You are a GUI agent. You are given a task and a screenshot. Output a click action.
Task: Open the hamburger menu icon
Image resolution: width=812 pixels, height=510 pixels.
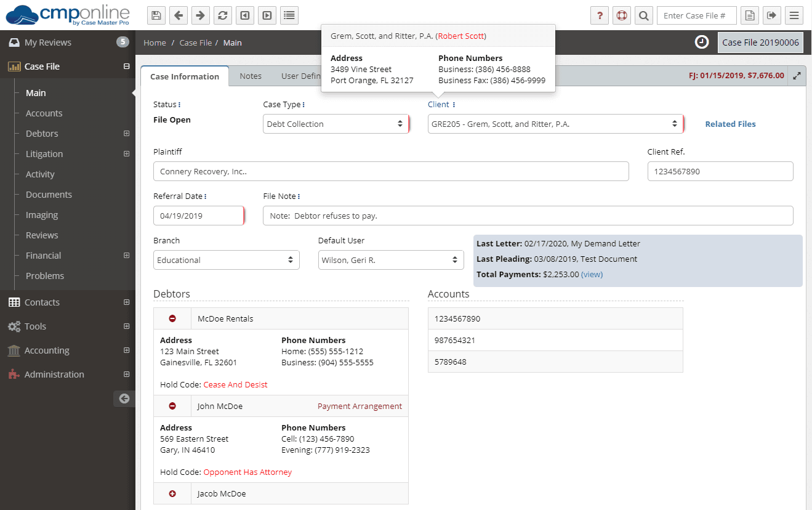click(x=794, y=15)
